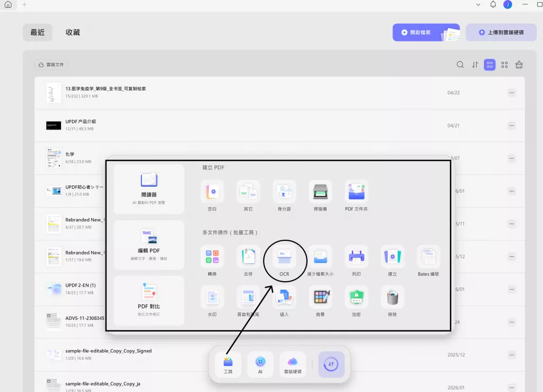This screenshot has height=392, width=543.
Task: Open the 減少檔案大小 compress tool
Action: pos(320,257)
